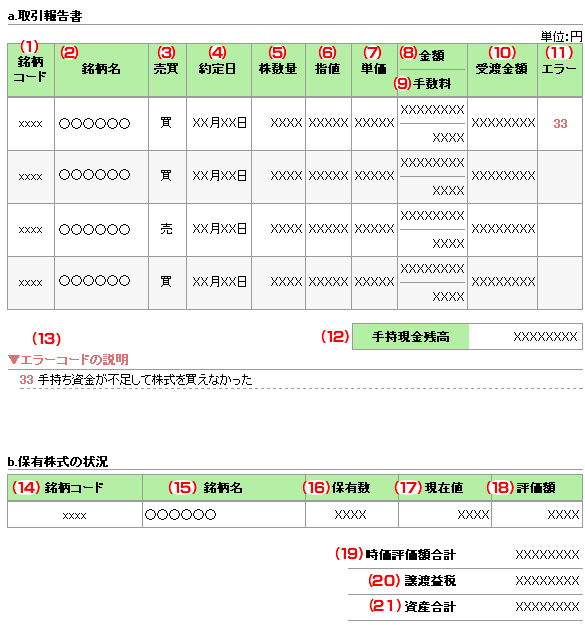Click the 銘柄コード header in 保有株式 table

[x=74, y=487]
